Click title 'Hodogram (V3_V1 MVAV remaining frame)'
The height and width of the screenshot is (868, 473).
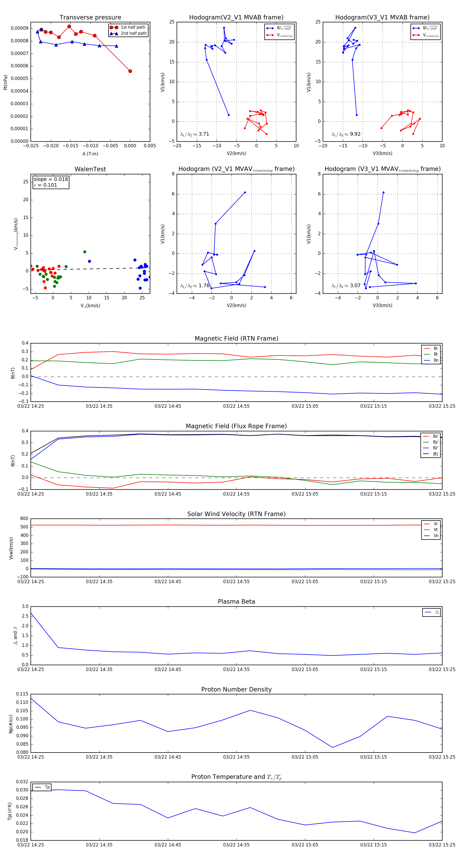(382, 169)
